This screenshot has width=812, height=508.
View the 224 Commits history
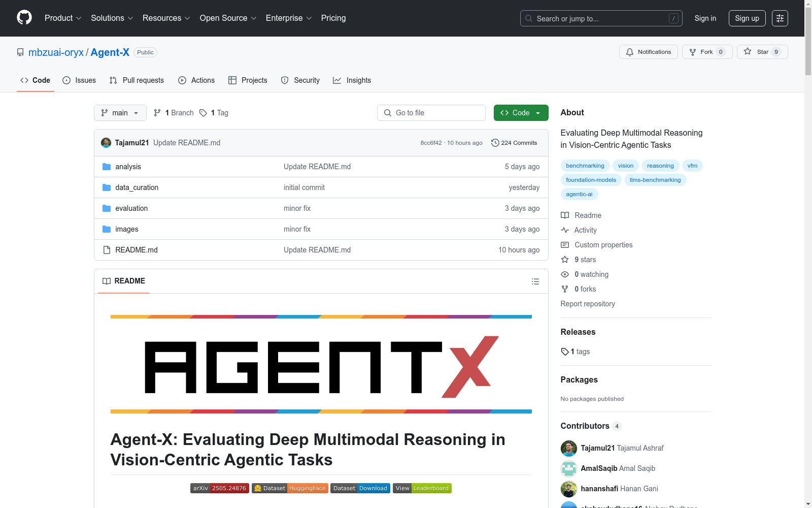tap(514, 143)
